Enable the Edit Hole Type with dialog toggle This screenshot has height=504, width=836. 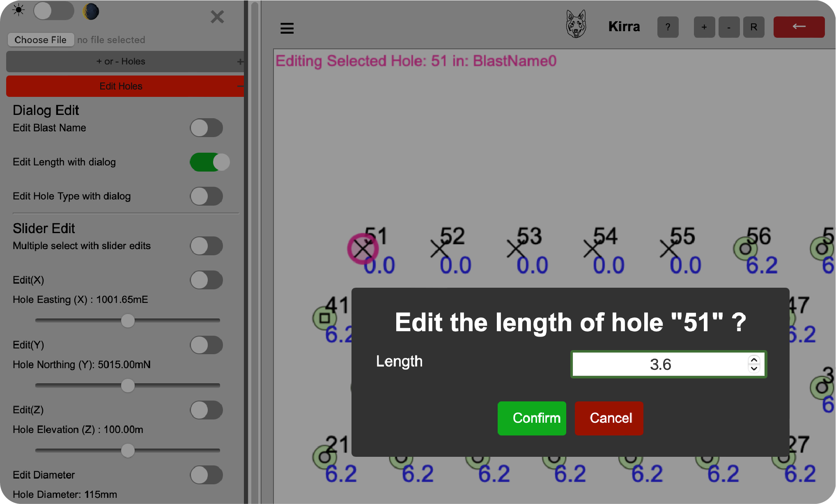[207, 196]
